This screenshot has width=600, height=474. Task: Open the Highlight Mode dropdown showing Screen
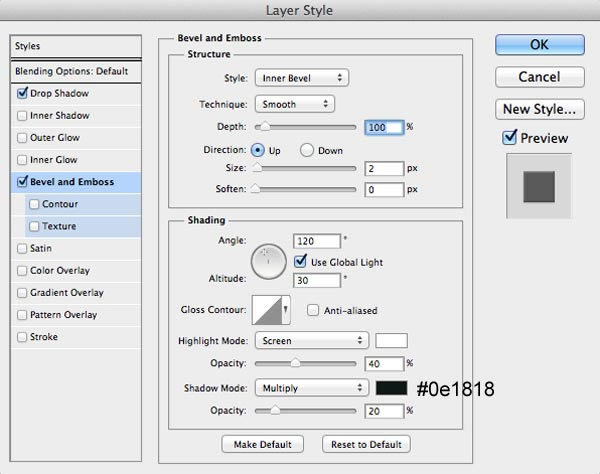tap(312, 340)
